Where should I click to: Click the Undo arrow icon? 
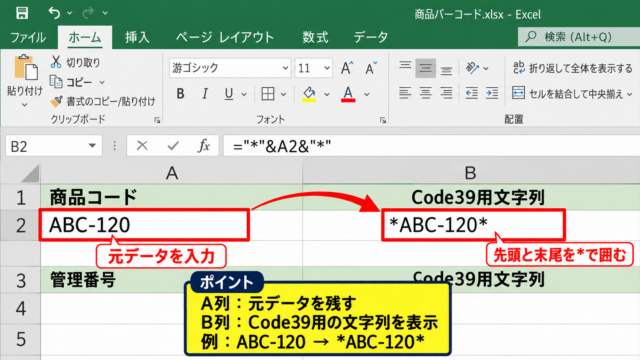(x=54, y=13)
